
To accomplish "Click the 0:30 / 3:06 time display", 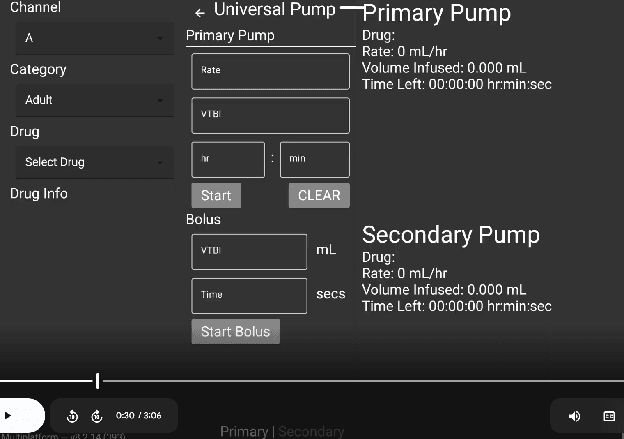I will pos(138,416).
